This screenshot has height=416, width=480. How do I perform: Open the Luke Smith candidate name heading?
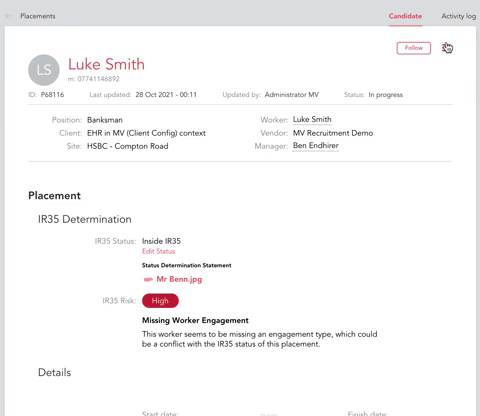click(x=106, y=64)
